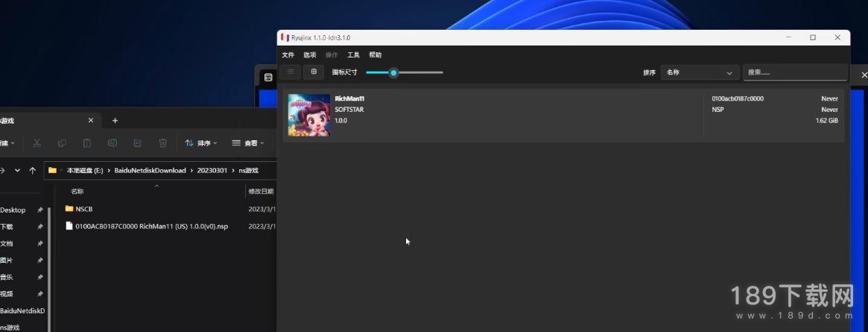This screenshot has width=868, height=332.
Task: Sort by the 修改日期 column header
Action: (261, 191)
